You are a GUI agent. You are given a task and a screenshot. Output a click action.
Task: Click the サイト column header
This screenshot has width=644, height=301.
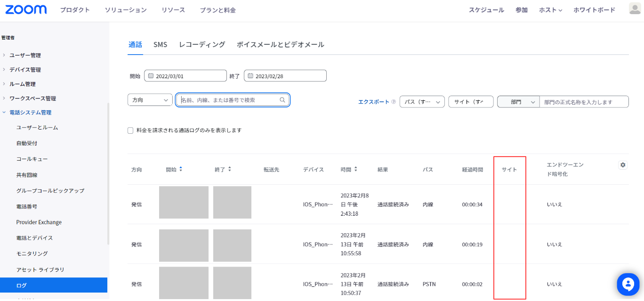(509, 170)
